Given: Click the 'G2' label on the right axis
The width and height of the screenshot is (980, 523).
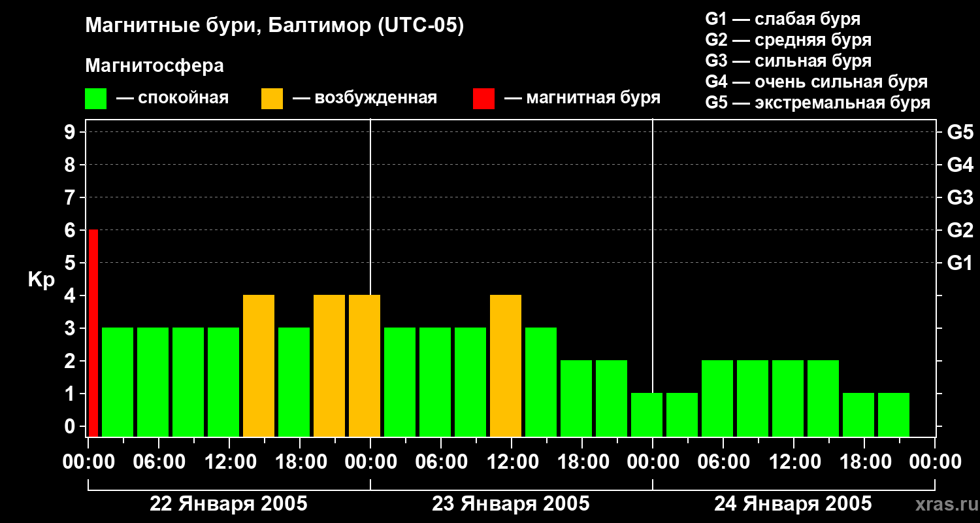Looking at the screenshot, I should click(960, 230).
